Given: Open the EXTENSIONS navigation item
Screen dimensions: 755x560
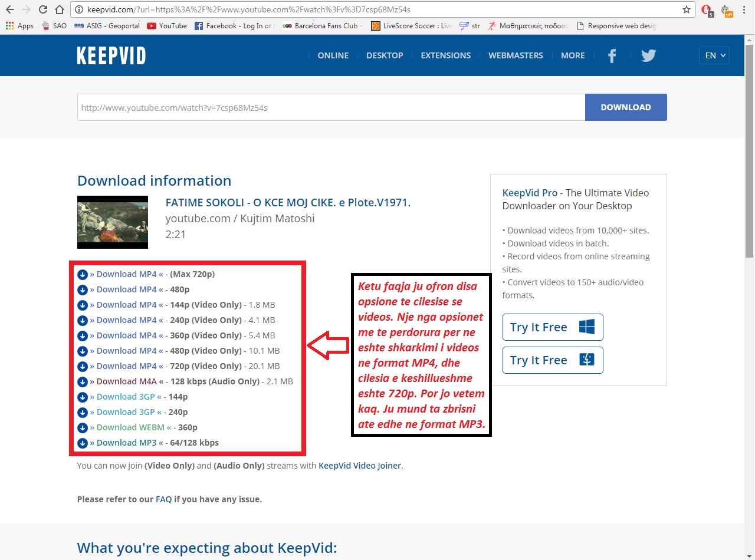Looking at the screenshot, I should (445, 55).
